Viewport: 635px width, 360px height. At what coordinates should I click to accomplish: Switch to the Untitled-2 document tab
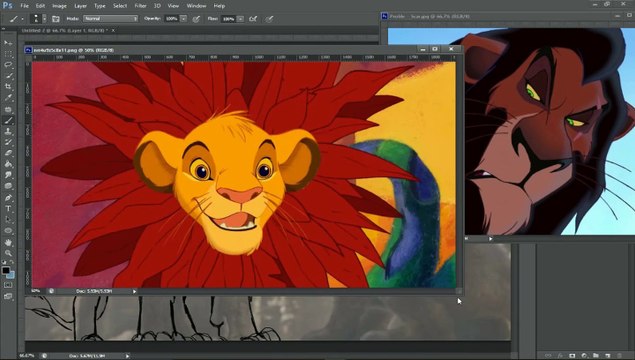pyautogui.click(x=65, y=30)
